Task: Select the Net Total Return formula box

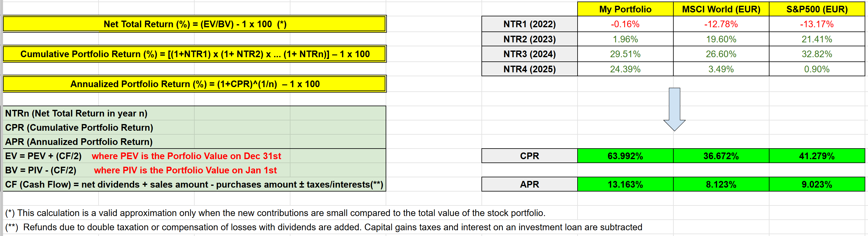Action: coord(194,24)
